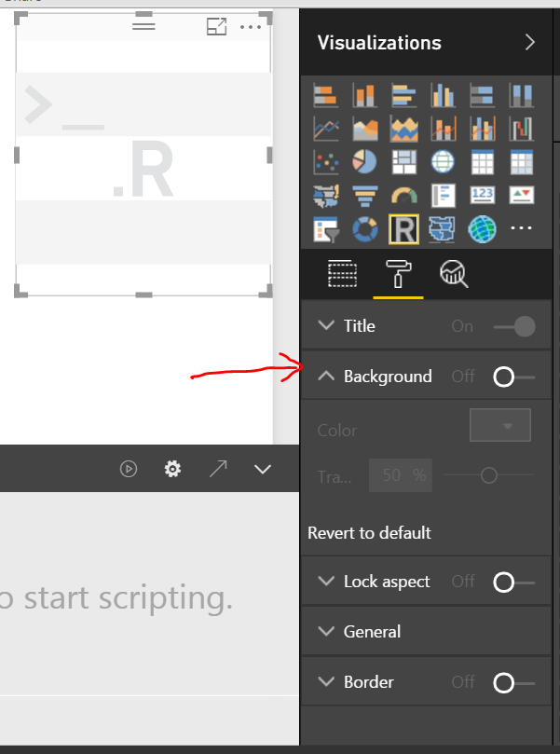Open the background Color dropdown
Screen dimensions: 560x754
500,425
